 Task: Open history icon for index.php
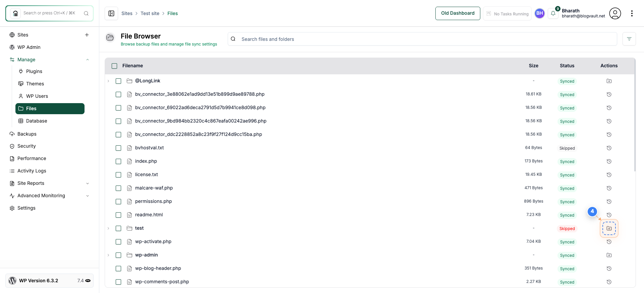tap(609, 161)
